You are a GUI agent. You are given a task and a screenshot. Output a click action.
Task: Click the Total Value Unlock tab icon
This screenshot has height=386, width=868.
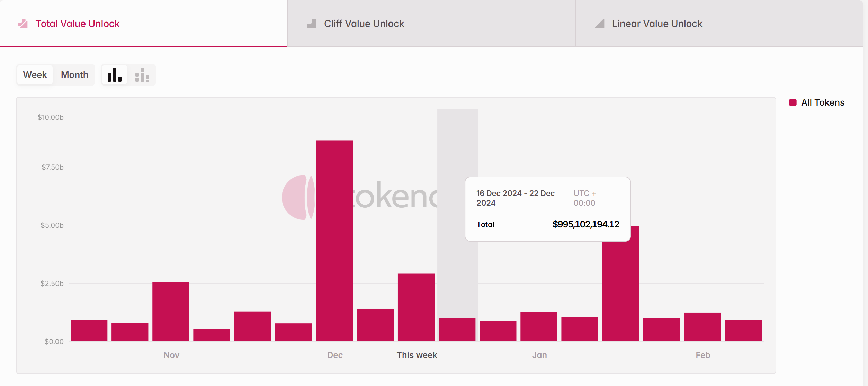pos(23,24)
